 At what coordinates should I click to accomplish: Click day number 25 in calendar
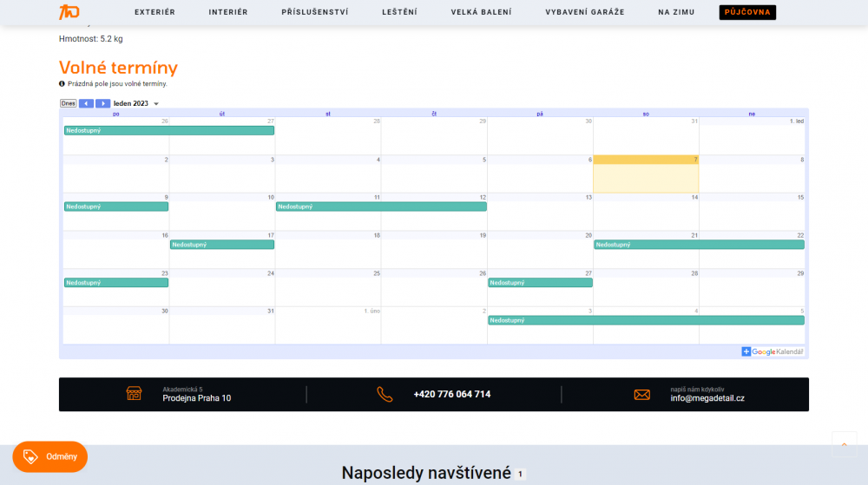click(x=377, y=274)
